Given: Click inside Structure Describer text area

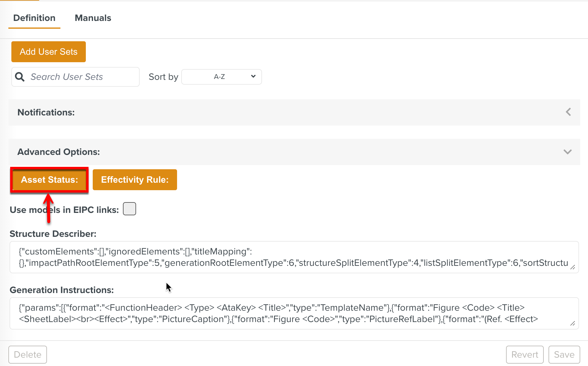Looking at the screenshot, I should click(x=293, y=257).
